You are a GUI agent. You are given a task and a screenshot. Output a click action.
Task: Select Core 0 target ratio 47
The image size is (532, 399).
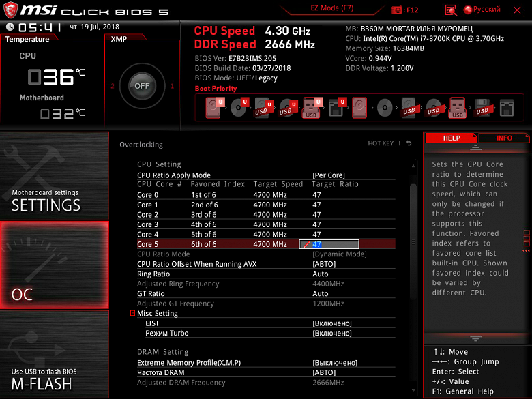(316, 195)
